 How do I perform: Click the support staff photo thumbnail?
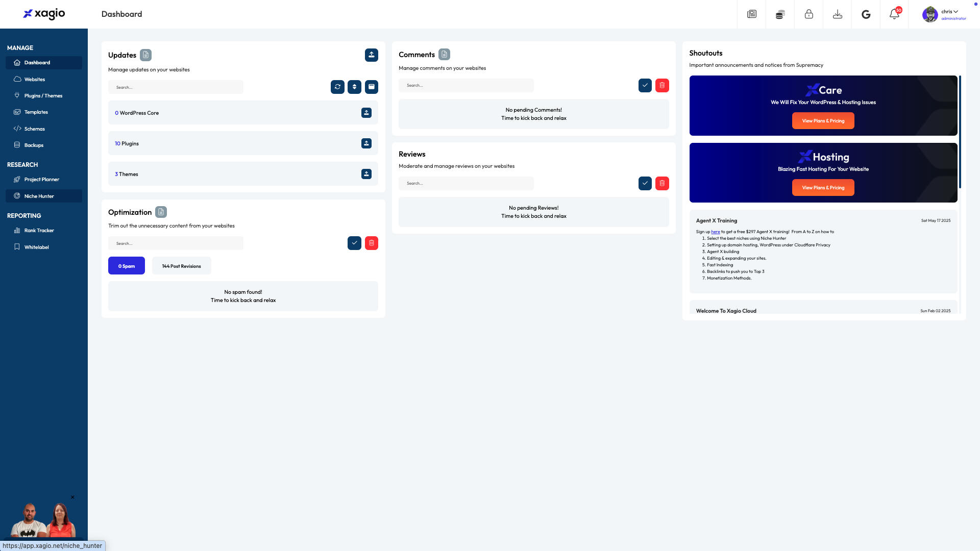pyautogui.click(x=43, y=519)
